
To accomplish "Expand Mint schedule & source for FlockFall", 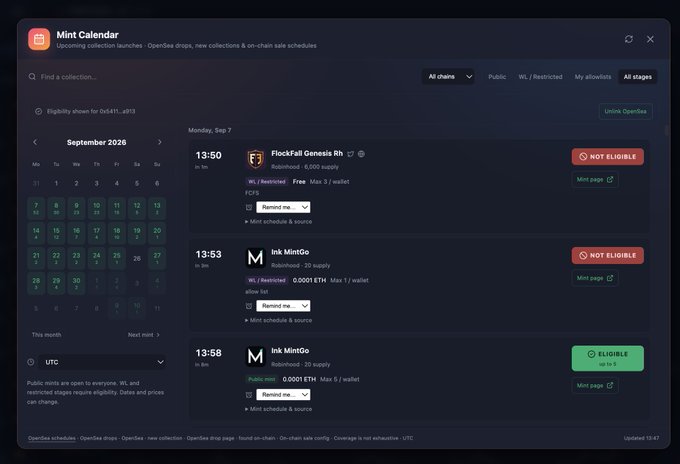I will (278, 222).
